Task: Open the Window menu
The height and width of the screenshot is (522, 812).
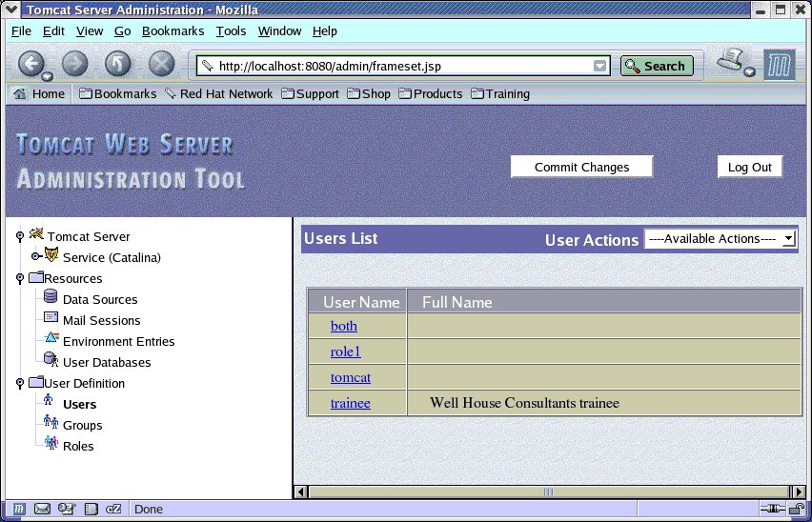Action: point(279,31)
